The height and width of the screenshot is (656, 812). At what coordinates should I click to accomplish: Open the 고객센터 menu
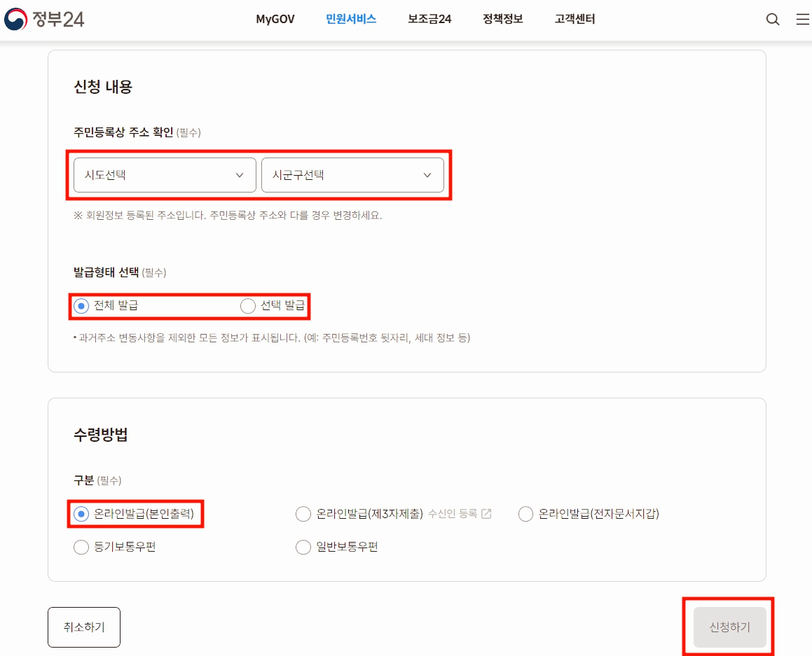(574, 19)
